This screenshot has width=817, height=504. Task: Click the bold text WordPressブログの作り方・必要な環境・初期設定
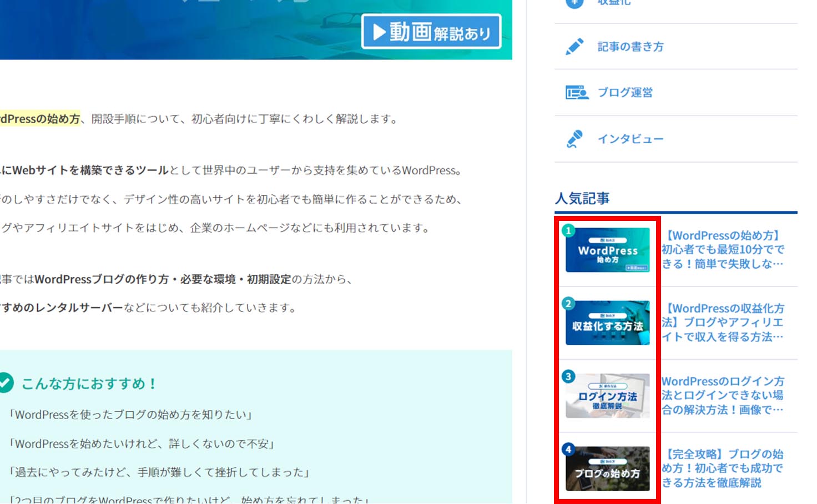coord(163,279)
